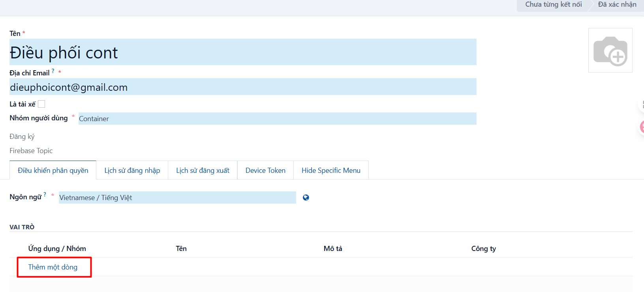Show Ngôn ngữ help tooltip

click(x=45, y=194)
